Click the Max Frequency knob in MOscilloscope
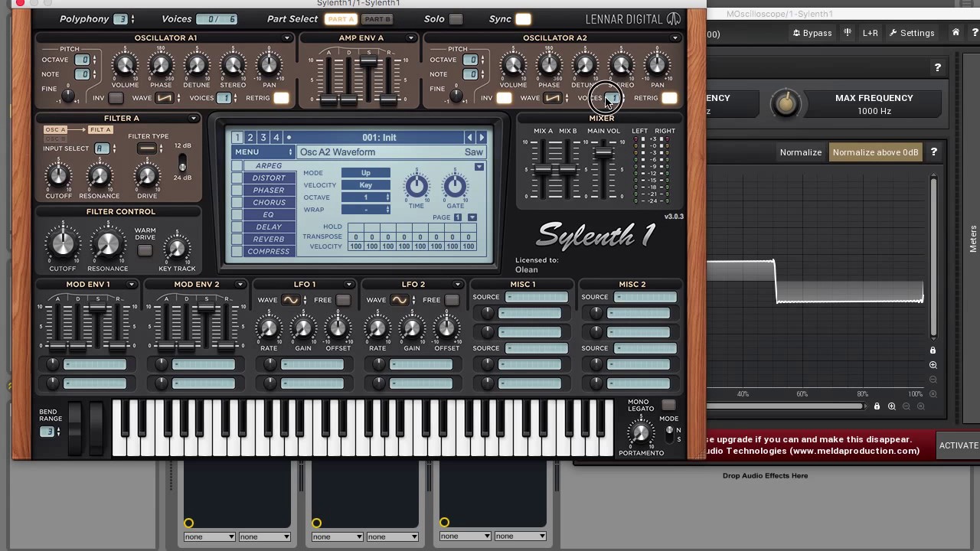This screenshot has height=551, width=980. [786, 104]
